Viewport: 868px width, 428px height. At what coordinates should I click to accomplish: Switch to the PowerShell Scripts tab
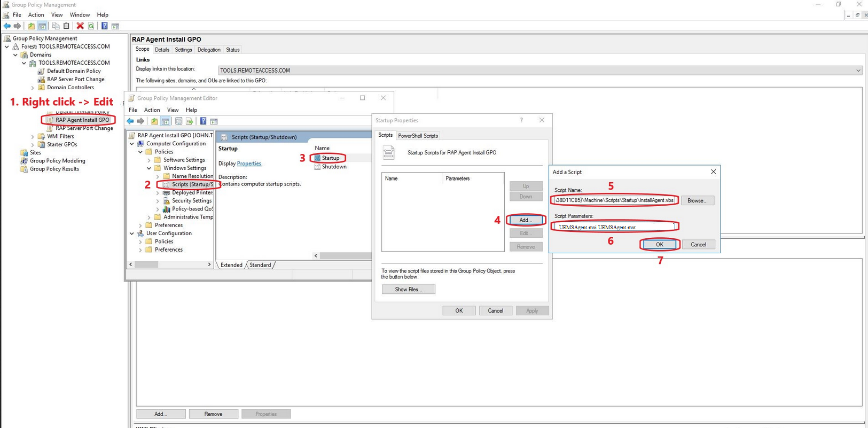click(x=418, y=136)
